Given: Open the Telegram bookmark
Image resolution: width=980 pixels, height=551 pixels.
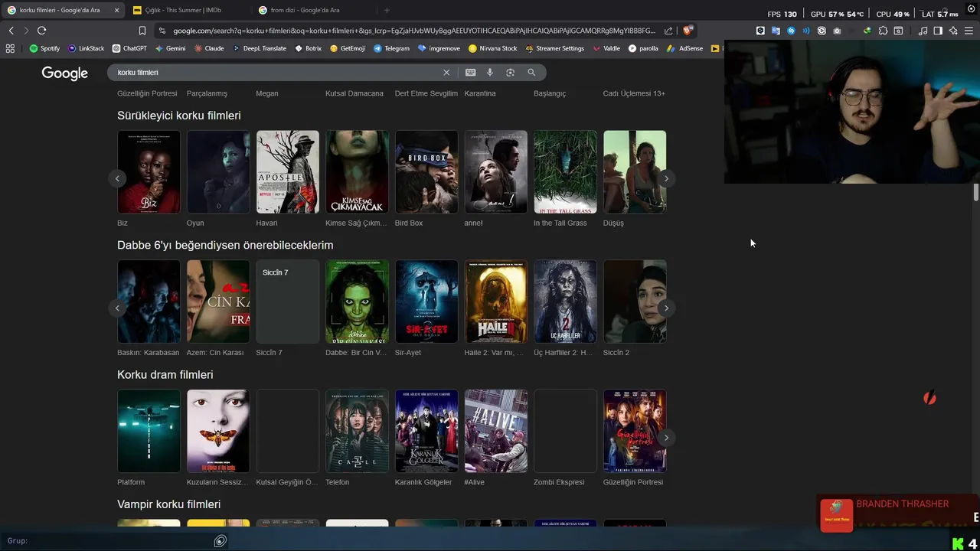Looking at the screenshot, I should [x=391, y=48].
